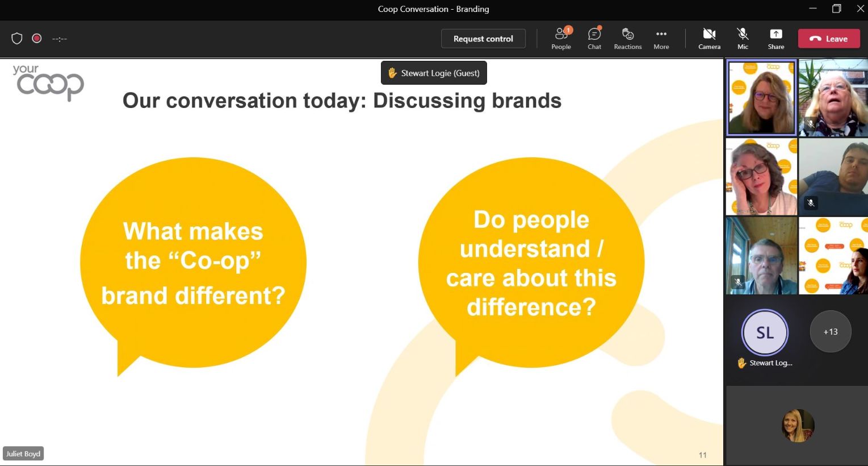The width and height of the screenshot is (868, 466).
Task: Open the Share content tray
Action: pyautogui.click(x=776, y=39)
